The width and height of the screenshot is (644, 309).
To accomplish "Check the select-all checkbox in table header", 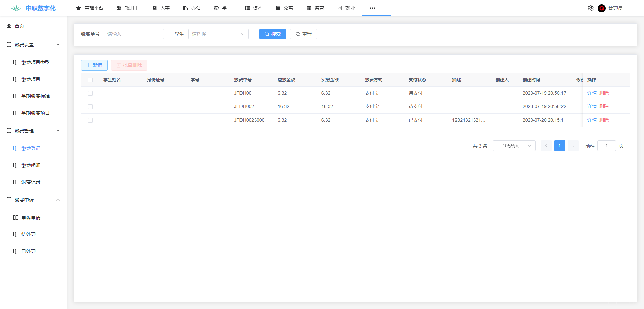I will 90,80.
